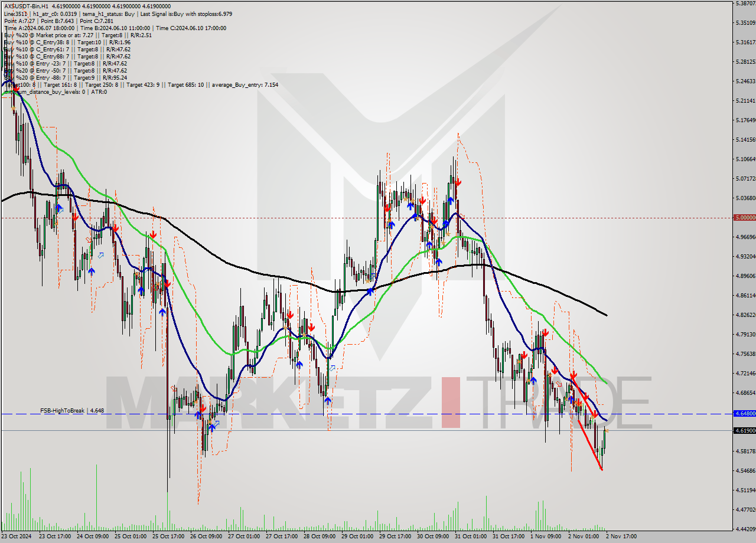This screenshot has width=756, height=543.
Task: Click the 4.9320 price axis label
Action: point(745,256)
